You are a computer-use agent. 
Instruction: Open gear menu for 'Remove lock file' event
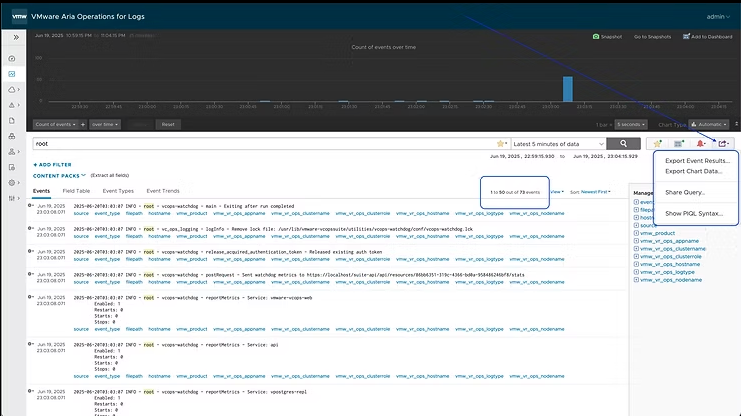point(31,228)
